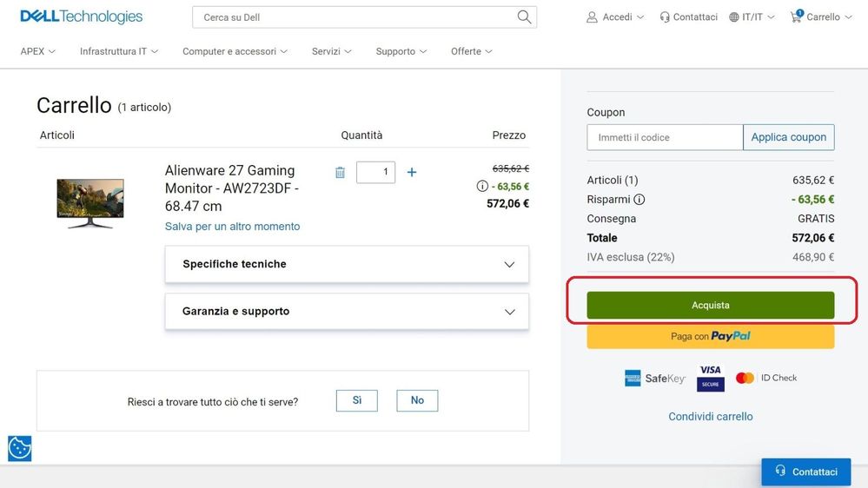Click the Risparmi info icon
Image resolution: width=868 pixels, height=488 pixels.
pyautogui.click(x=639, y=200)
